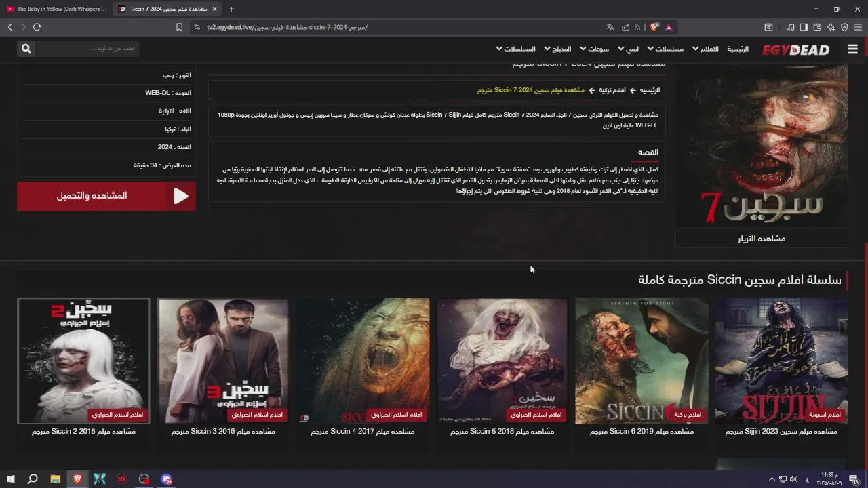This screenshot has width=868, height=488.
Task: Switch to The Baby in Yellow tab
Action: [x=56, y=9]
